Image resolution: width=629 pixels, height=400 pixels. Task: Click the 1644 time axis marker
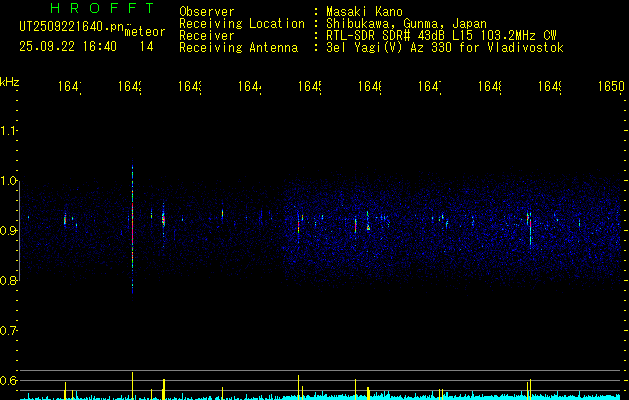coord(250,86)
